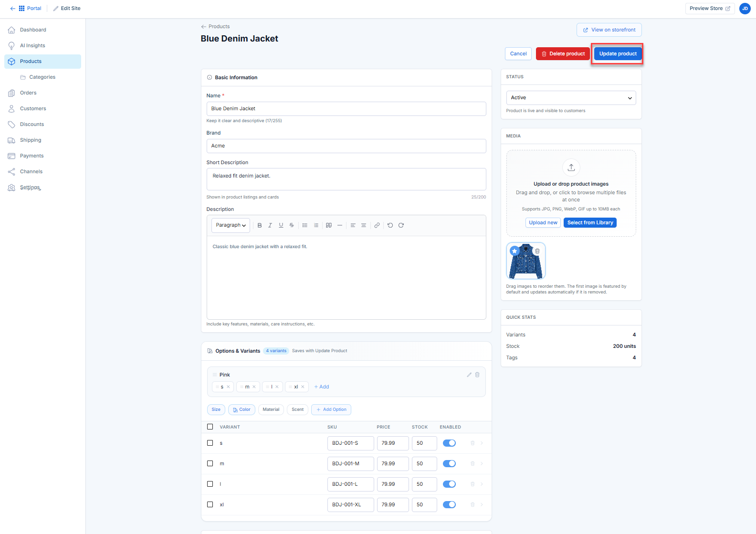Image resolution: width=756 pixels, height=534 pixels.
Task: Open Edit Site in the top bar
Action: 67,9
